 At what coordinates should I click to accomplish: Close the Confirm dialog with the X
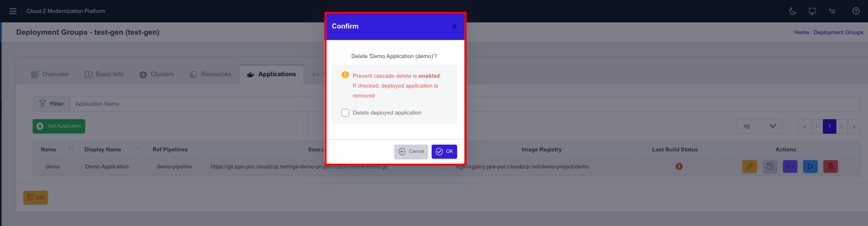coord(454,26)
